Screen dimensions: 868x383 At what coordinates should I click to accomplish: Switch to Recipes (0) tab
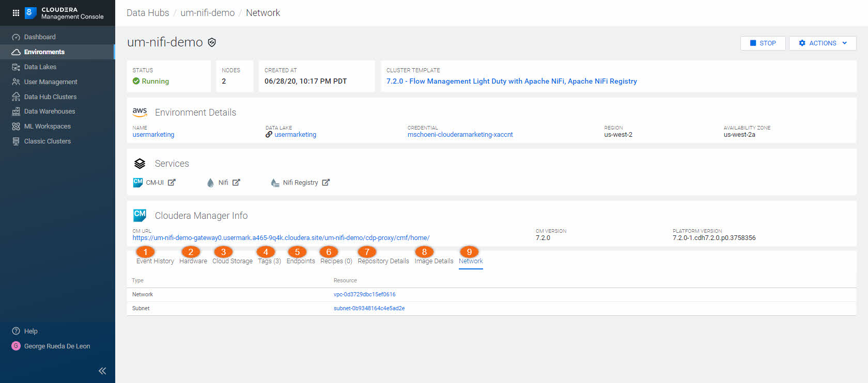click(x=336, y=261)
